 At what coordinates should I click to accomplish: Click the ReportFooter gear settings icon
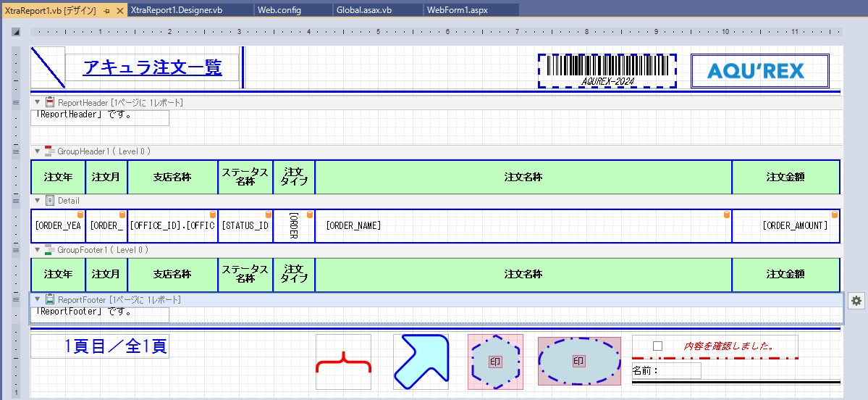[856, 300]
